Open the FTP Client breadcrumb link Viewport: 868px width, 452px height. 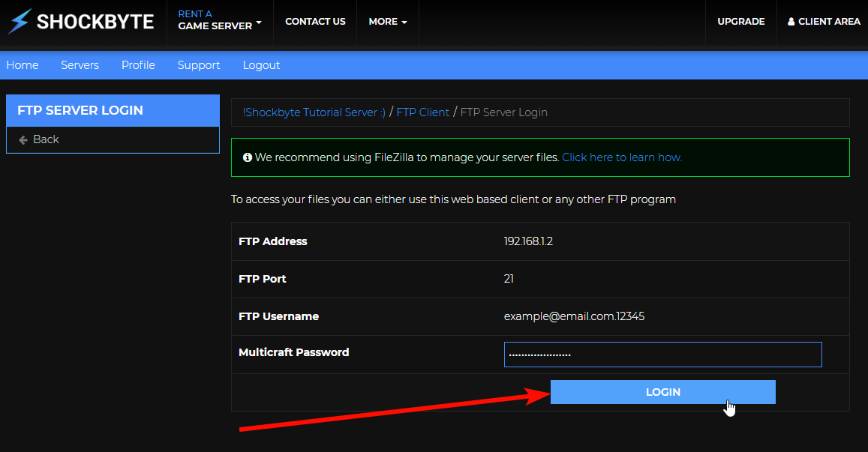[x=423, y=112]
